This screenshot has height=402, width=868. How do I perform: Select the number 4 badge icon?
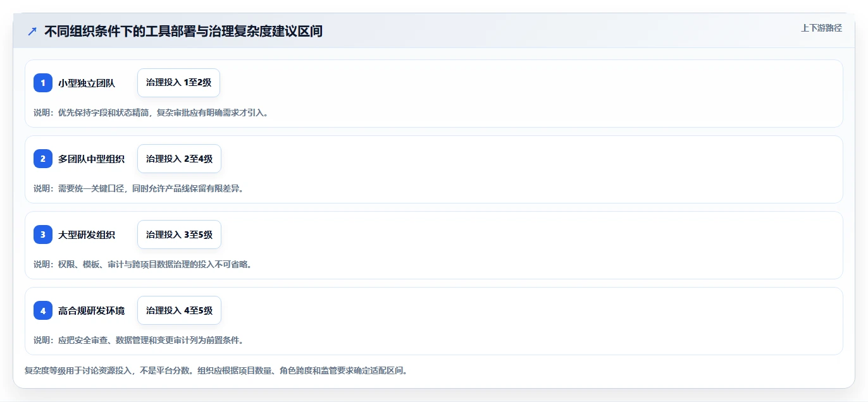pyautogui.click(x=43, y=310)
